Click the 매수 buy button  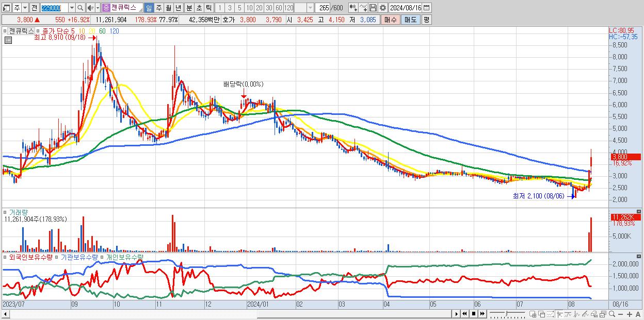(x=390, y=20)
